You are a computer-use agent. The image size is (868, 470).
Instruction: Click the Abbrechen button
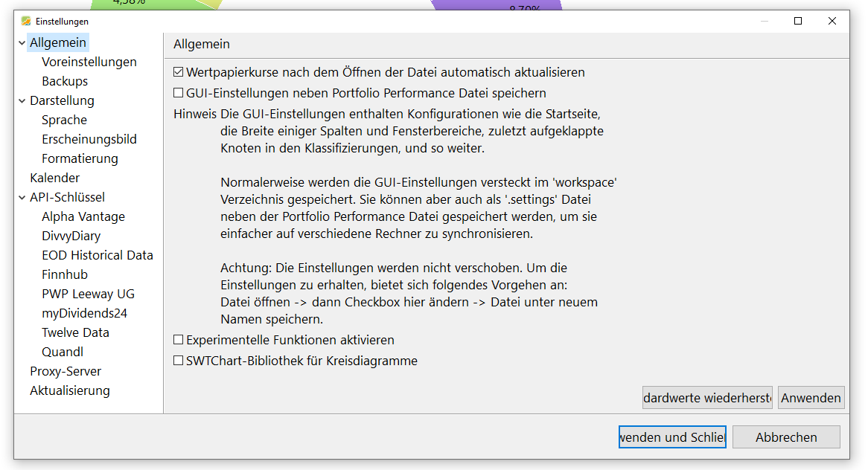pos(786,437)
